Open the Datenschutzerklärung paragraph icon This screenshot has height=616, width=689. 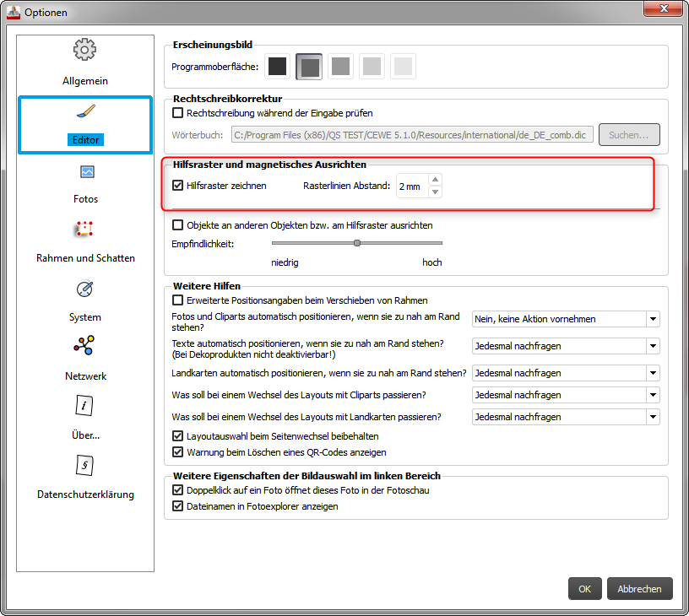click(x=85, y=465)
